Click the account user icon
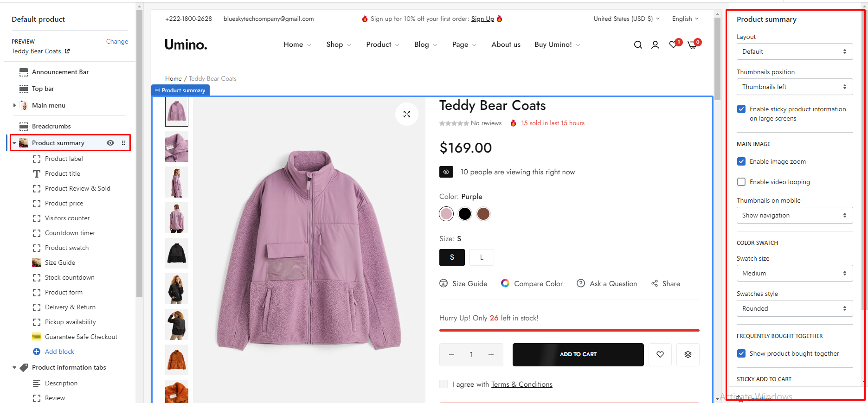The image size is (868, 403). (x=655, y=45)
